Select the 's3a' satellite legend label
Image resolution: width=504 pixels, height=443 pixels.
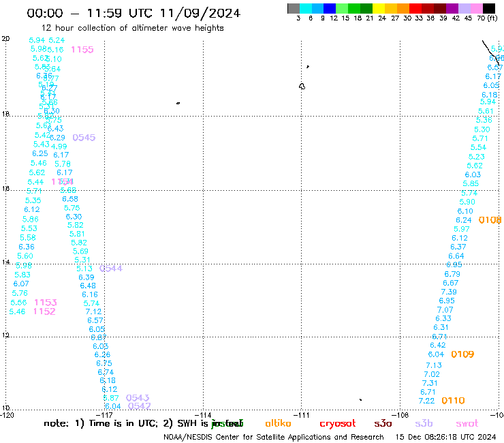pyautogui.click(x=383, y=423)
